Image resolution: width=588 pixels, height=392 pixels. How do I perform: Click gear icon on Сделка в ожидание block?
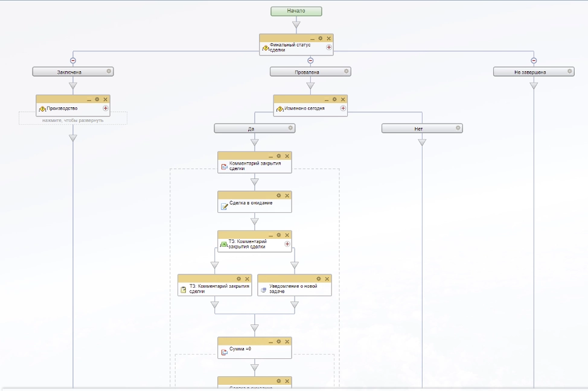[279, 195]
